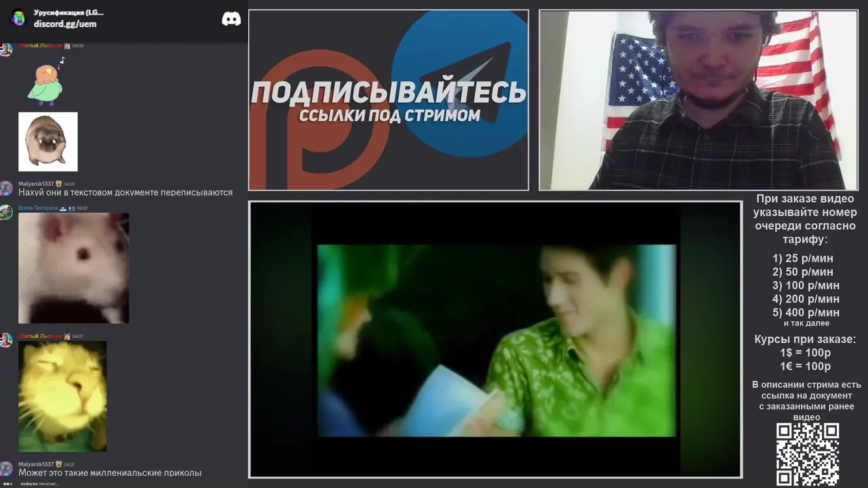This screenshot has width=868, height=488.
Task: Click the streamer webcam feed
Action: coord(698,100)
